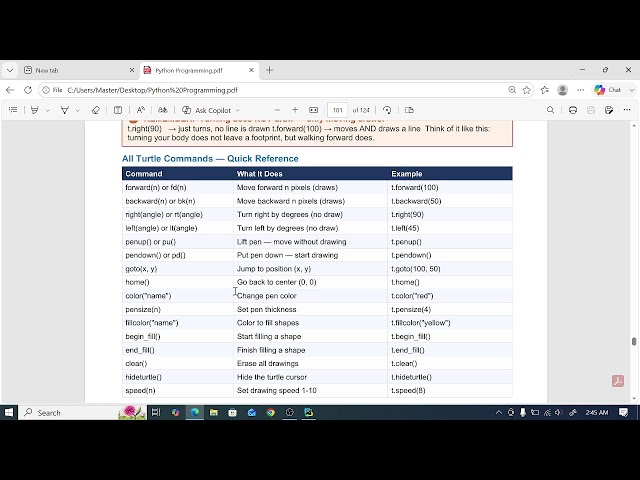Click Ask Copilot in PDF toolbar
This screenshot has height=480, width=640.
click(x=207, y=110)
